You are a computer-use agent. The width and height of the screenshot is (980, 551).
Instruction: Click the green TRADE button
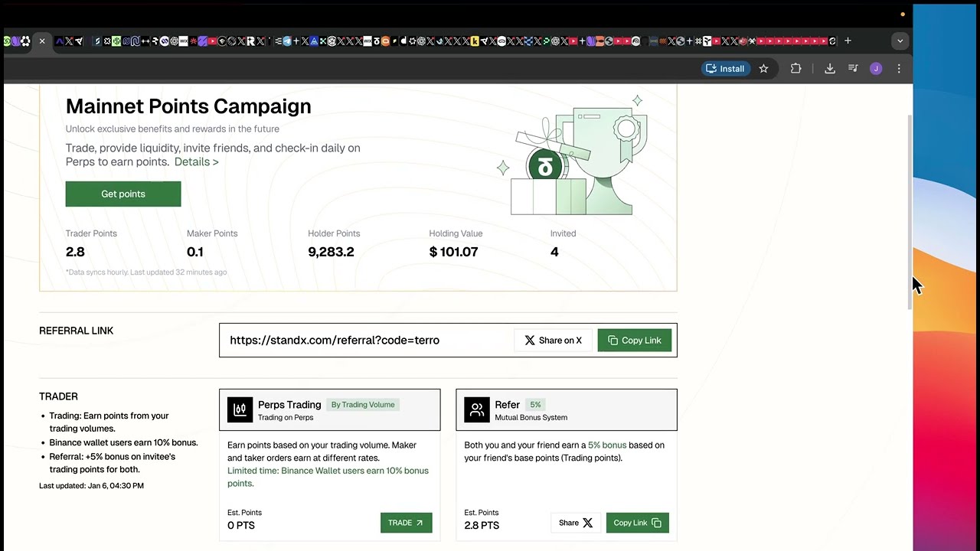click(x=406, y=523)
